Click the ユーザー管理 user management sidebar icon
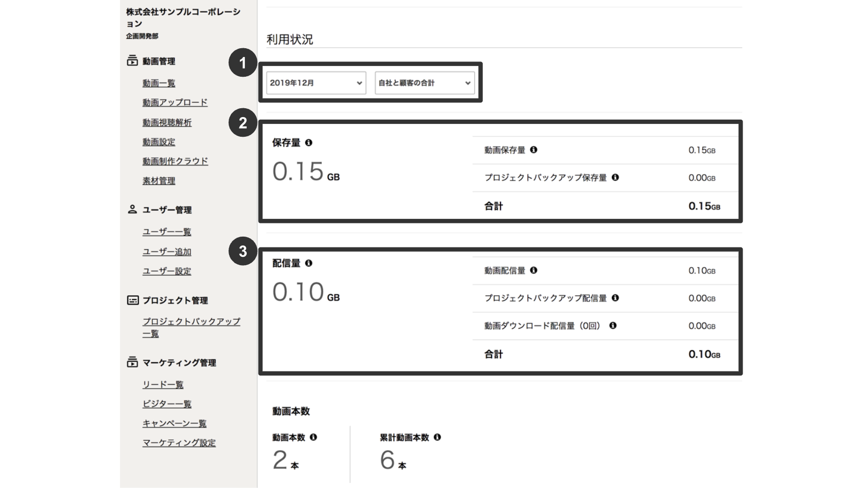The width and height of the screenshot is (868, 488). coord(132,210)
